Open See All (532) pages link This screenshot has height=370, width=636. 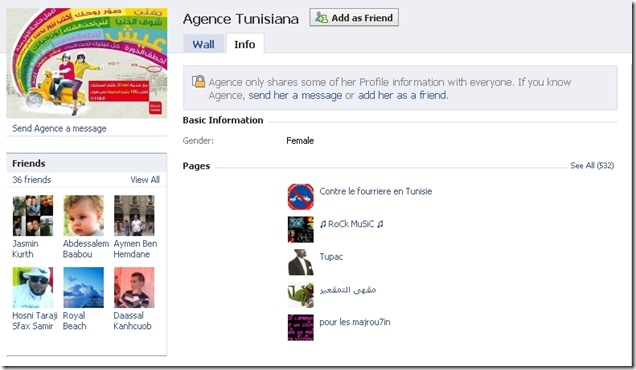[592, 166]
